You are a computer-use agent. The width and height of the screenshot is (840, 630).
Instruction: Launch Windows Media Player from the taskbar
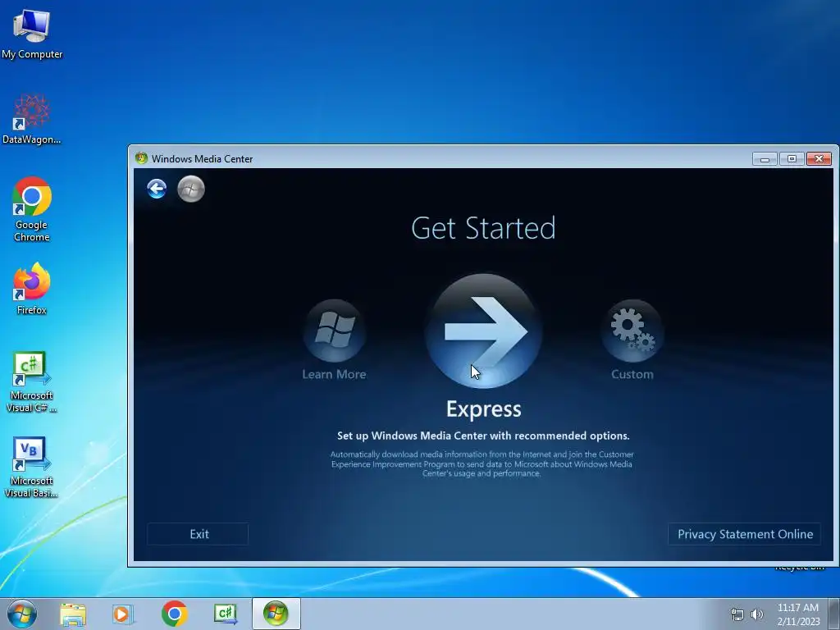tap(122, 614)
